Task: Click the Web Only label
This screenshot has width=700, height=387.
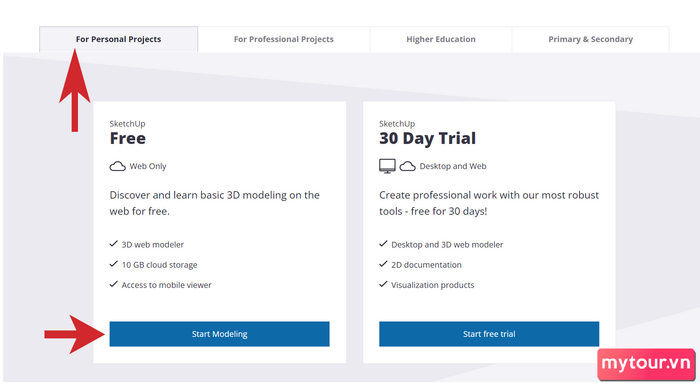Action: pyautogui.click(x=148, y=166)
